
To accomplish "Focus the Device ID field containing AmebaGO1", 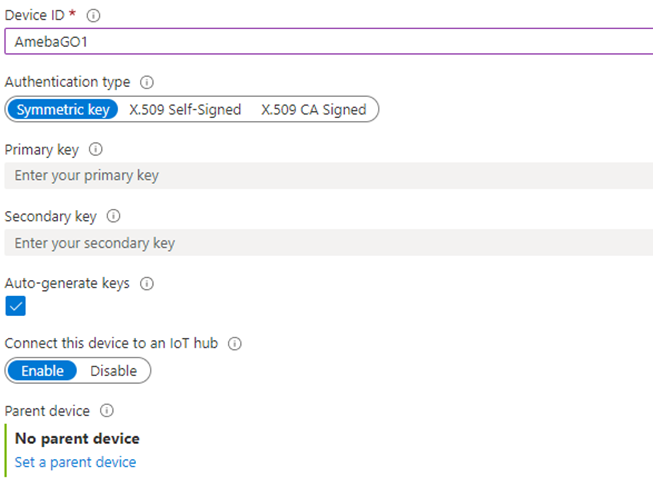I will click(329, 42).
